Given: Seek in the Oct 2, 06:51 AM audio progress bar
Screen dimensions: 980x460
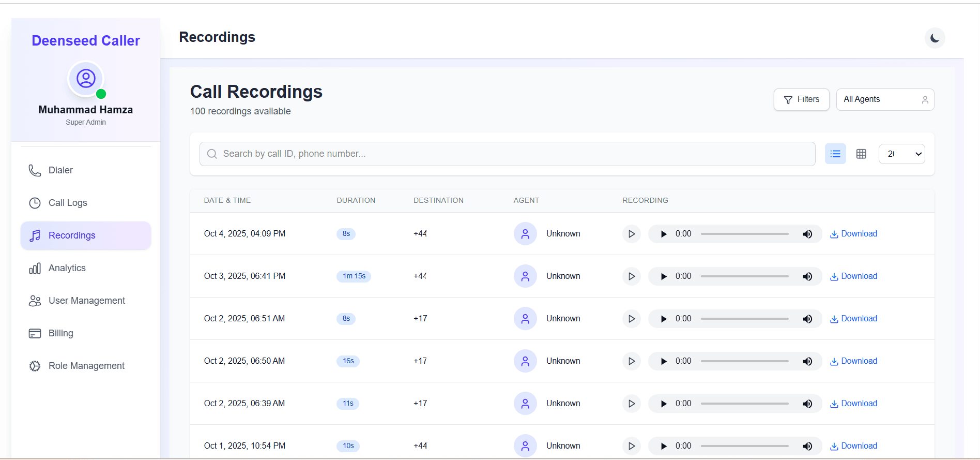Looking at the screenshot, I should [745, 319].
